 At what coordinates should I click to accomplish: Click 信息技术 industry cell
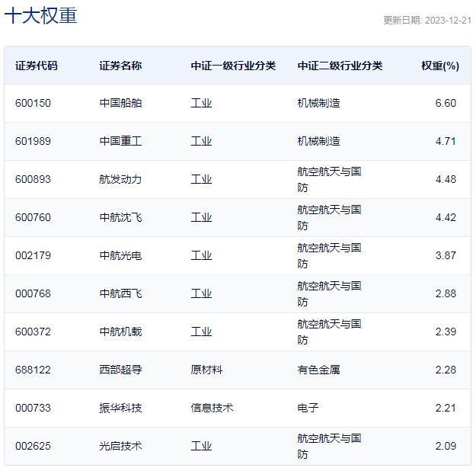click(212, 408)
